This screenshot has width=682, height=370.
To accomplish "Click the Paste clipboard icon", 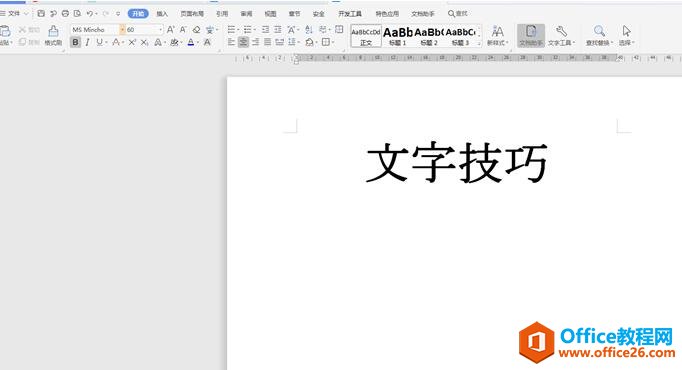I will tap(5, 31).
